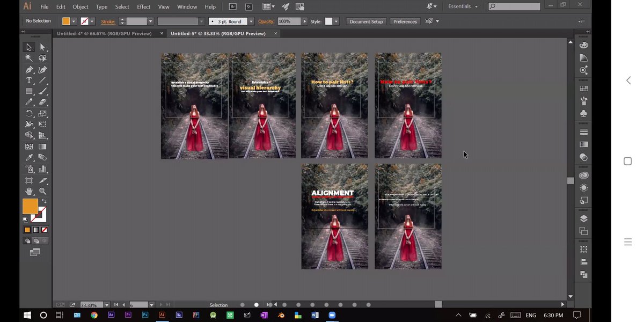The image size is (644, 322).
Task: Choose the Magic Wand tool
Action: tap(30, 58)
